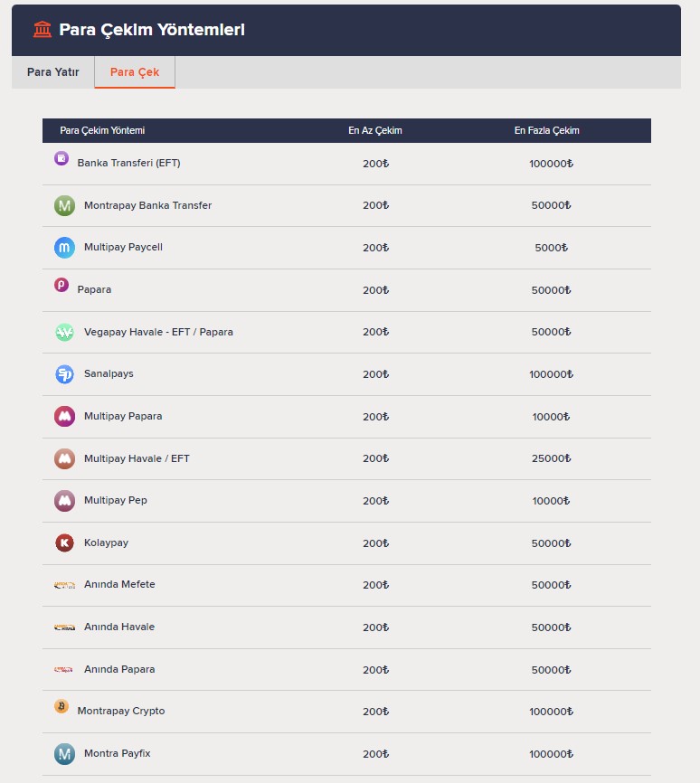Click the bank building icon in header
The width and height of the screenshot is (700, 783).
(43, 30)
